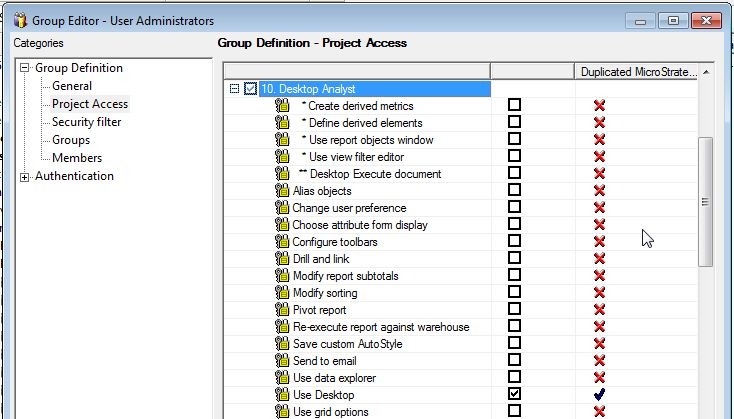Collapse the 10. Desktop Analyst node
Viewport: 734px width, 419px height.
235,89
